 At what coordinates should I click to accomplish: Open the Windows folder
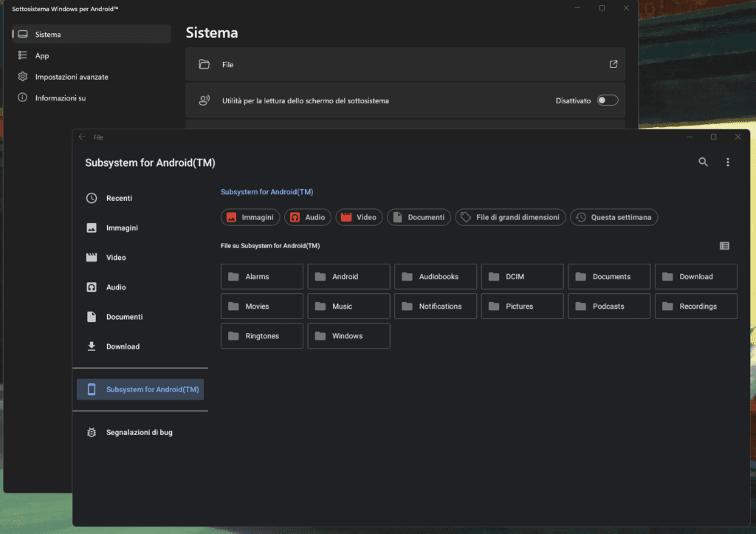click(348, 335)
